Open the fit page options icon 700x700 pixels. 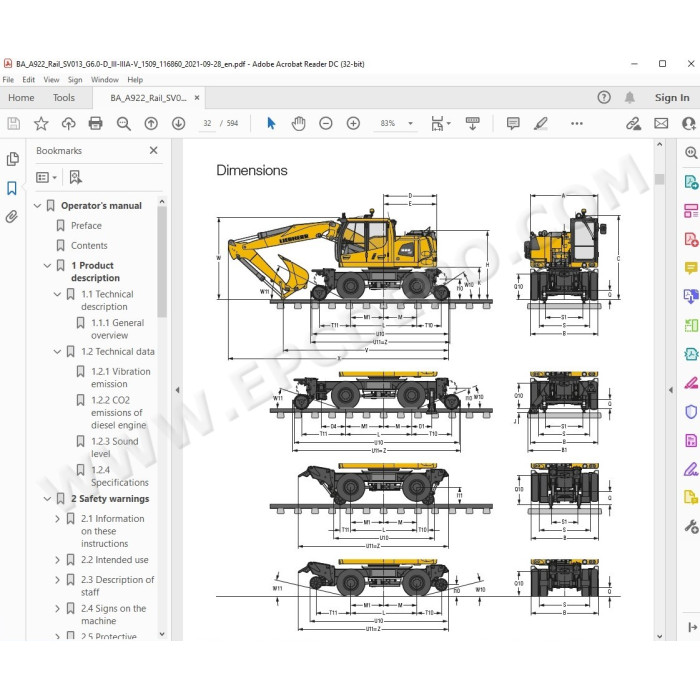(x=440, y=123)
